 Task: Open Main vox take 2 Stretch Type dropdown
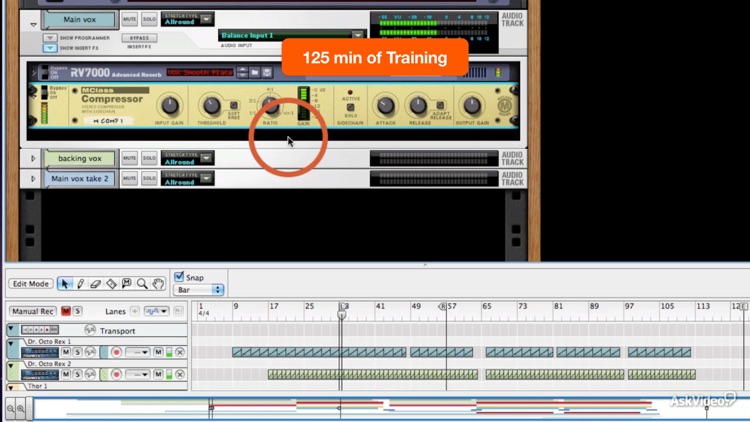[206, 178]
